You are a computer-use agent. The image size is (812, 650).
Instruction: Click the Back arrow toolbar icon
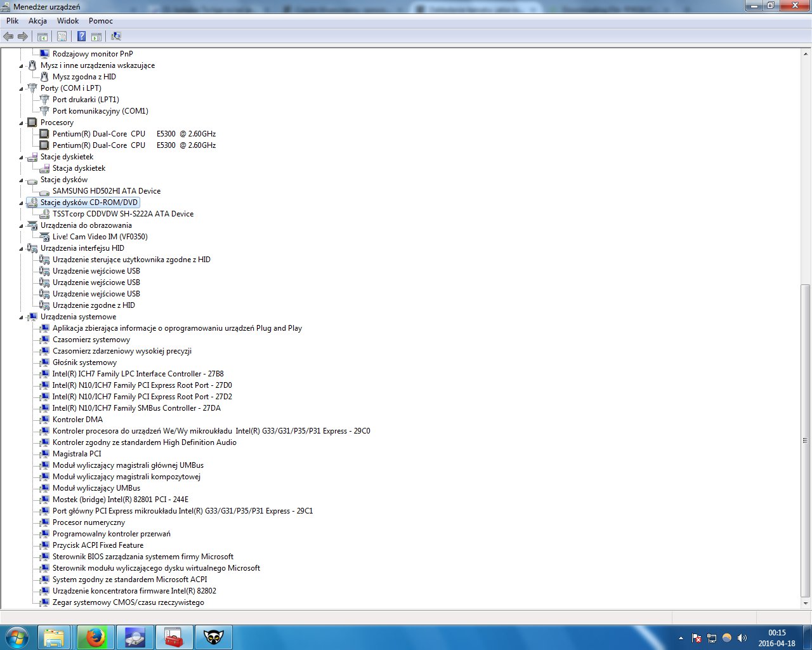coord(8,37)
